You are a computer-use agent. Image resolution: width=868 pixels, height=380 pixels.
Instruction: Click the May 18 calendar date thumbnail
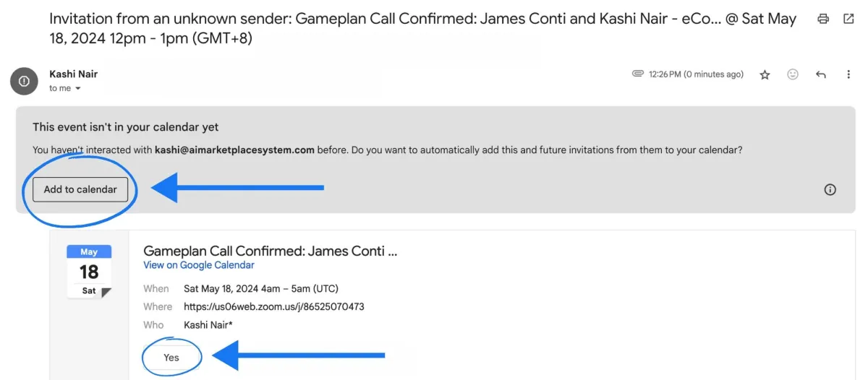tap(89, 272)
